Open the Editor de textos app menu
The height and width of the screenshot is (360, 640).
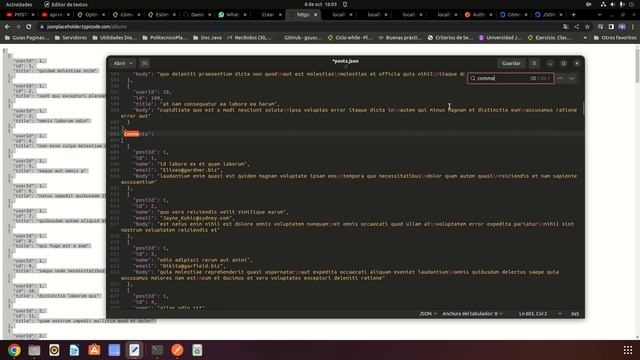click(x=66, y=4)
